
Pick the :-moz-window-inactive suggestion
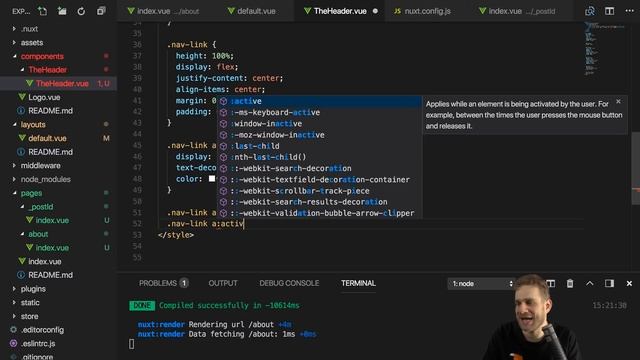point(319,135)
